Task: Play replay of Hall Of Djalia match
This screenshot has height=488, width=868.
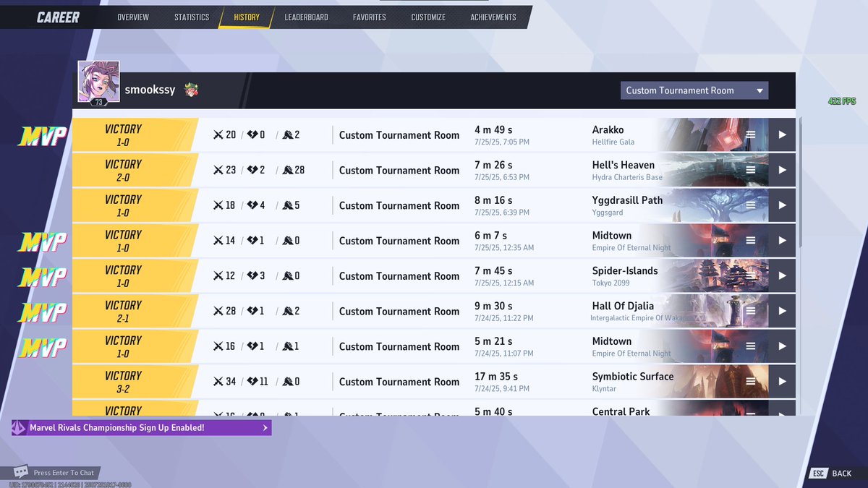Action: 782,311
